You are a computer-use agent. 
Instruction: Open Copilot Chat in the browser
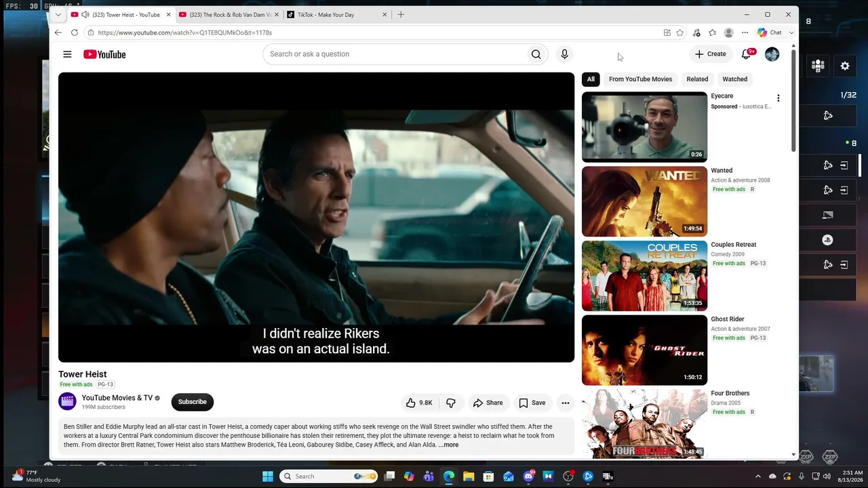pos(770,33)
